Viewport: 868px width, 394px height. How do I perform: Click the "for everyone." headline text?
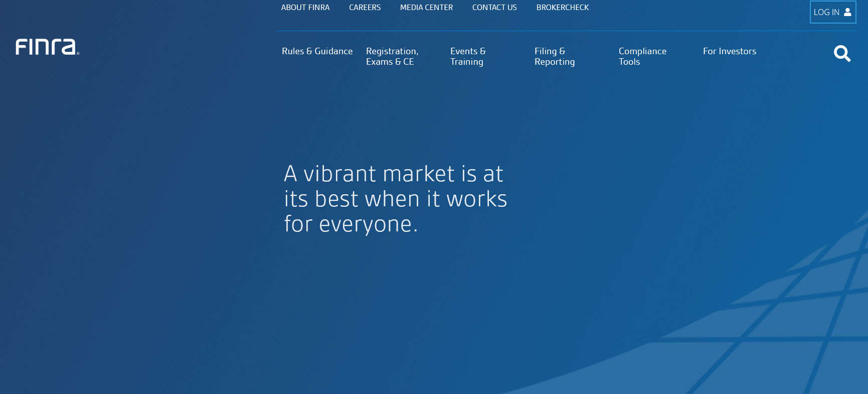(x=351, y=224)
